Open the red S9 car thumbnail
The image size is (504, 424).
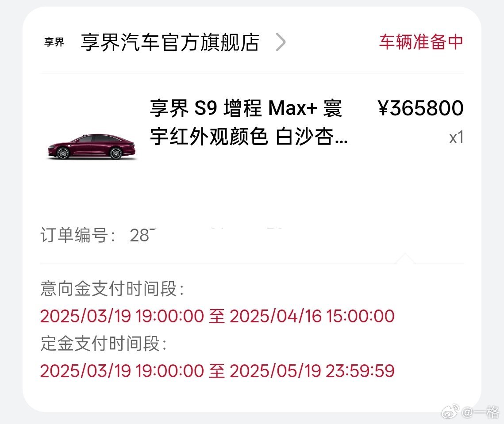coord(92,147)
